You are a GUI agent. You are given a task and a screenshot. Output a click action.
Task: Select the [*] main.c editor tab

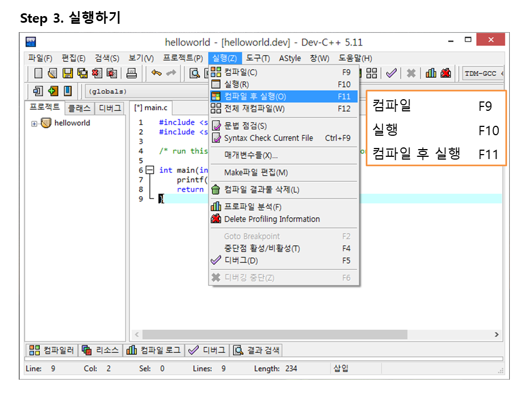pos(151,108)
